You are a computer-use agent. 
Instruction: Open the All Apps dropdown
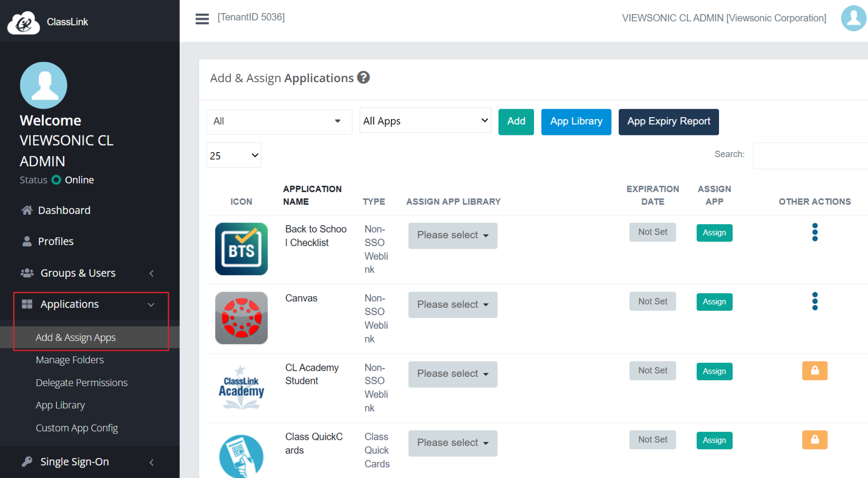tap(425, 121)
